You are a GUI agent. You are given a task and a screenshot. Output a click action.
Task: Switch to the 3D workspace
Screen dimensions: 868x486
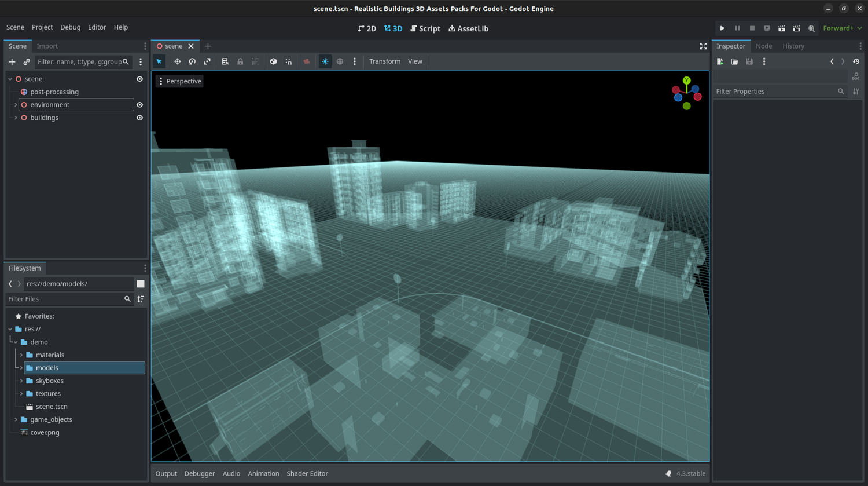pyautogui.click(x=393, y=28)
